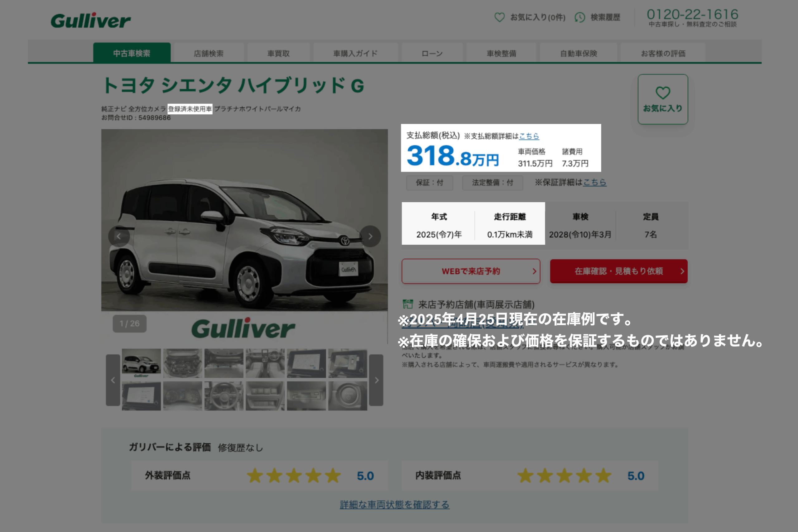Click the 0.1万km未満 mileage value
The height and width of the screenshot is (532, 798).
(x=510, y=234)
